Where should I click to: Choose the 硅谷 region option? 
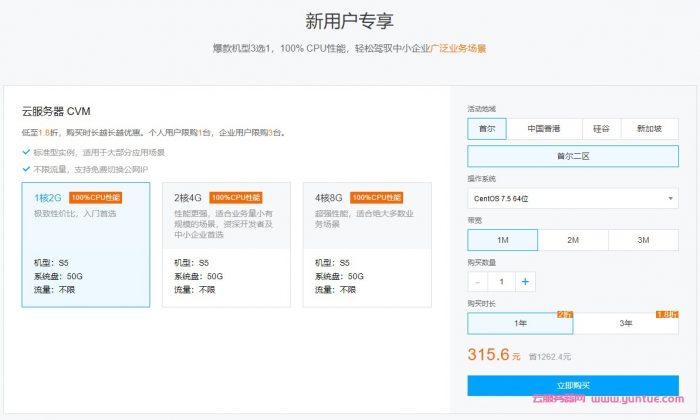pyautogui.click(x=600, y=128)
